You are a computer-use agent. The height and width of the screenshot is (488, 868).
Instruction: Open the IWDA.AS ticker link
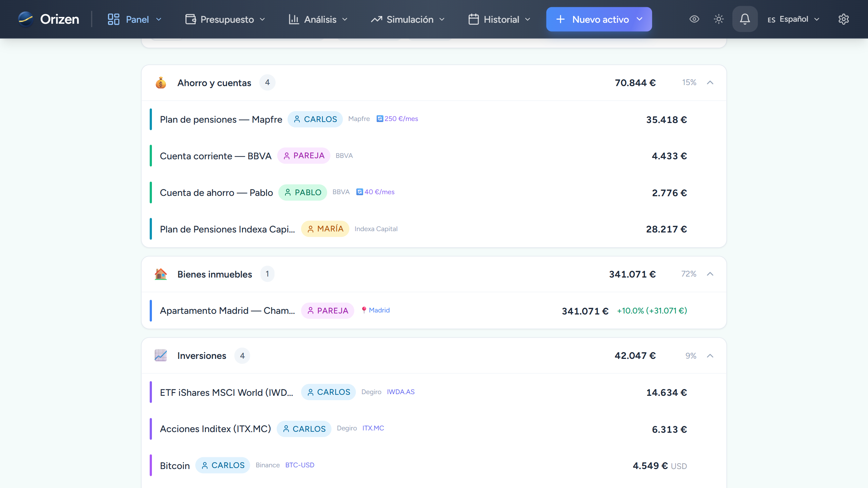401,392
